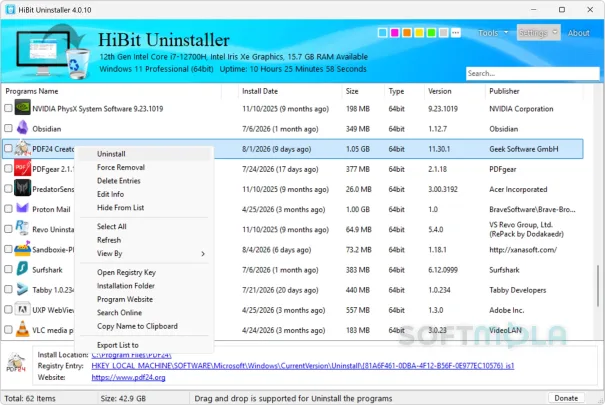Screen dimensions: 605x405
Task: Click the PDF24 Creator row icon
Action: (x=22, y=148)
